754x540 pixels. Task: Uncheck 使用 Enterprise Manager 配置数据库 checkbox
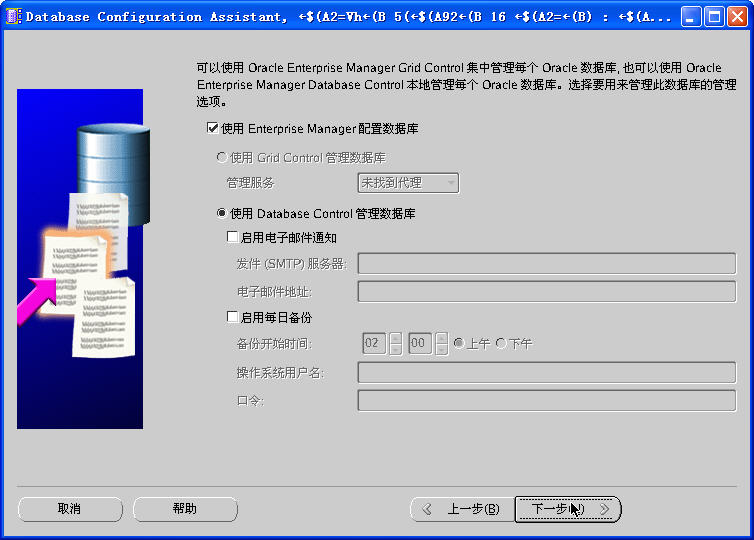coord(213,128)
